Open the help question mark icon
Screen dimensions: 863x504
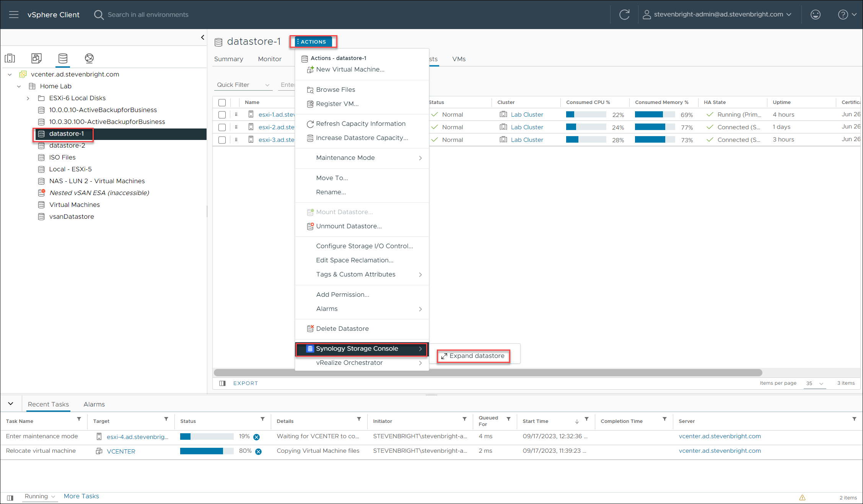click(x=843, y=15)
